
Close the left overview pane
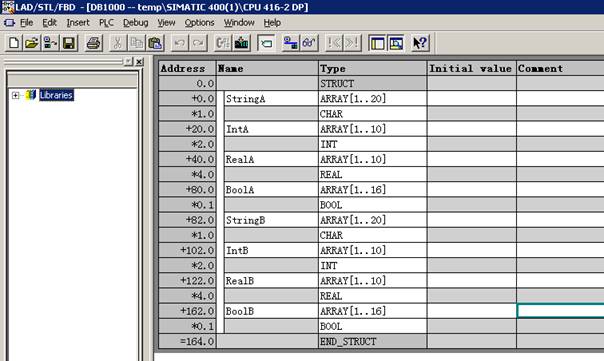139,62
